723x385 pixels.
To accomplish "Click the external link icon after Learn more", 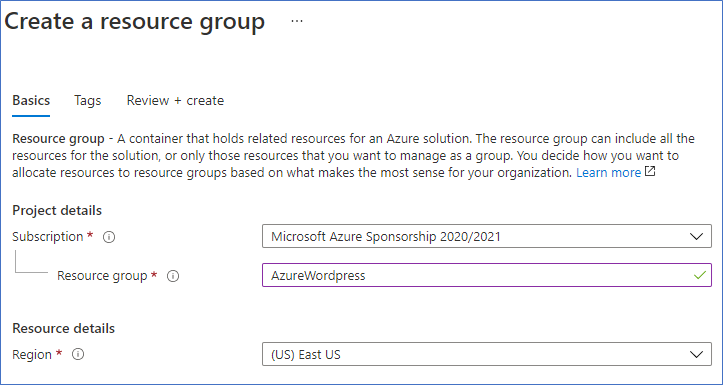I will coord(650,172).
